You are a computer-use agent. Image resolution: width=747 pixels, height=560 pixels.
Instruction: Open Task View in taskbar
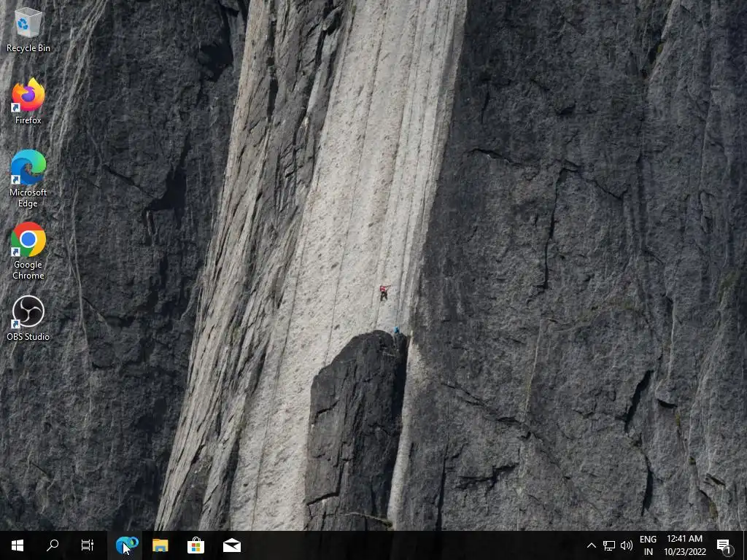pos(88,545)
